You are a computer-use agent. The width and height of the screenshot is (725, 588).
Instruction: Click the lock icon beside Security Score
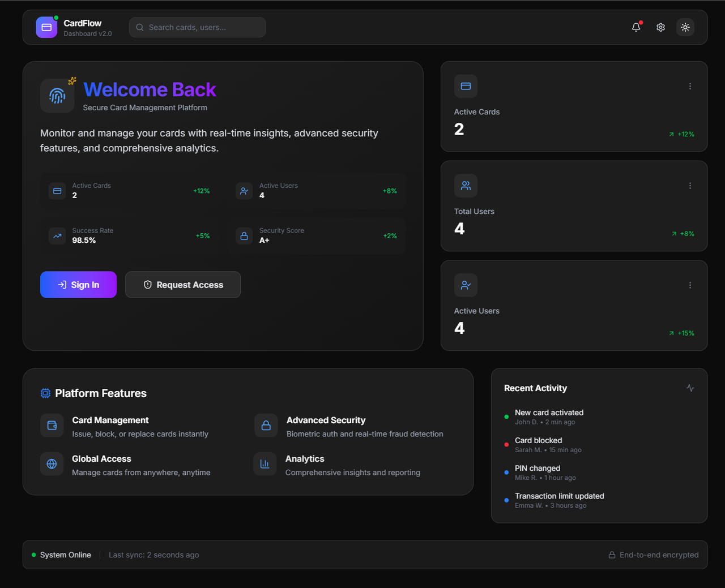[244, 236]
